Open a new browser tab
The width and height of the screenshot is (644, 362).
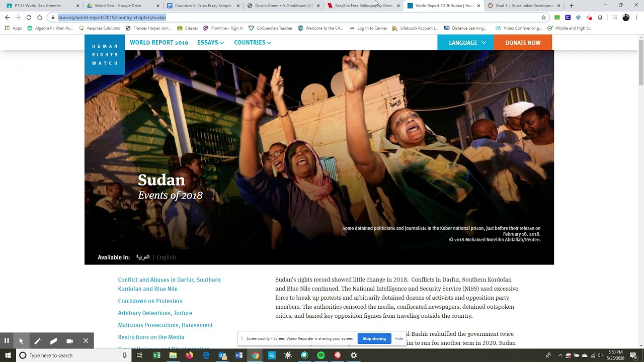click(x=571, y=6)
